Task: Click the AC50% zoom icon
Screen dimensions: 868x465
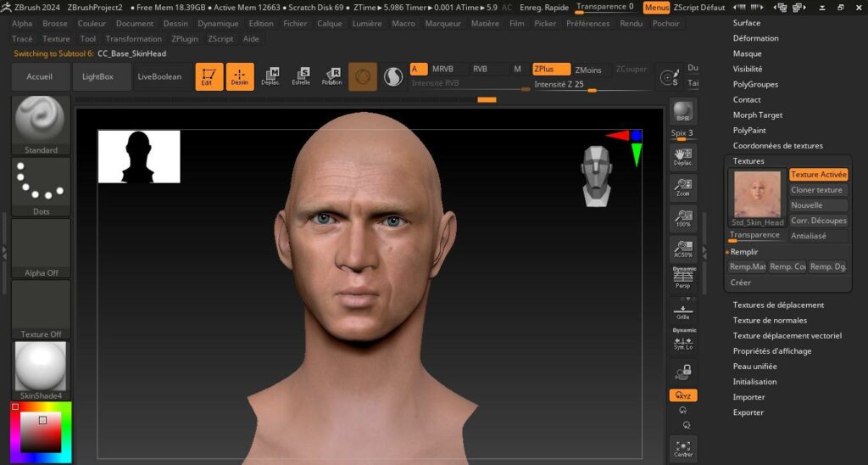Action: pyautogui.click(x=683, y=247)
